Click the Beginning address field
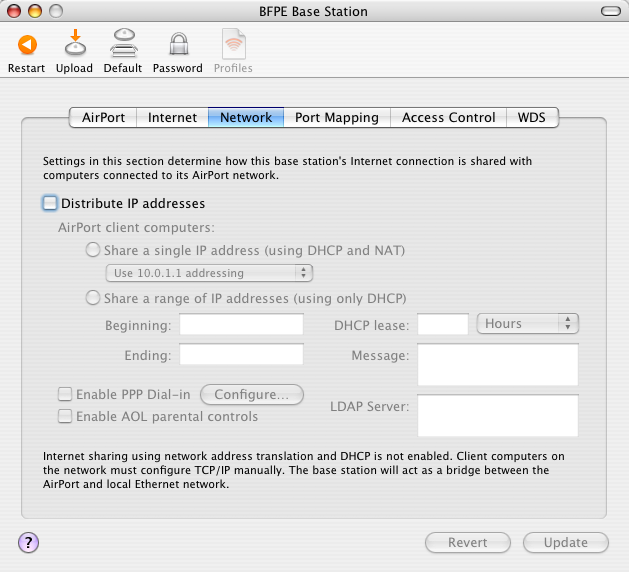Viewport: 629px width, 572px height. tap(241, 324)
